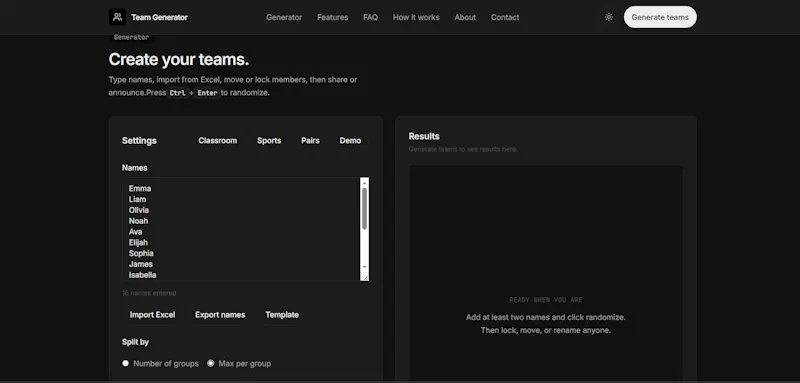Viewport: 800px width, 383px height.
Task: Click the Generate teams button
Action: [x=660, y=17]
